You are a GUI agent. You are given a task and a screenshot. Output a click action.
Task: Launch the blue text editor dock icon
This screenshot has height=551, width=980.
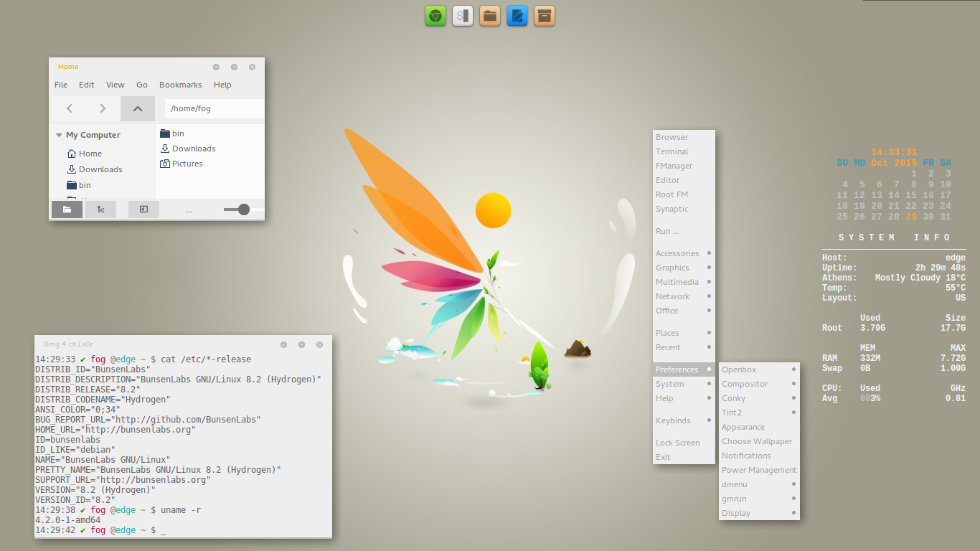[517, 16]
